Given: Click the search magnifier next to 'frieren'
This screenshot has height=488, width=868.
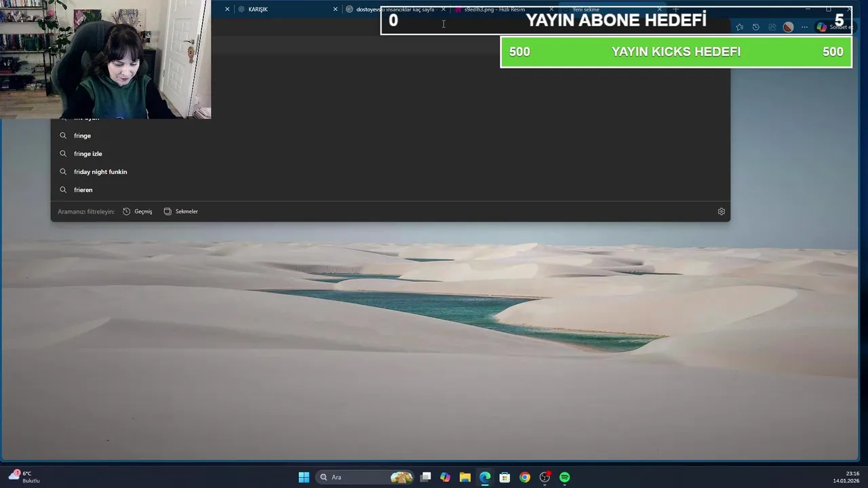Looking at the screenshot, I should click(63, 190).
